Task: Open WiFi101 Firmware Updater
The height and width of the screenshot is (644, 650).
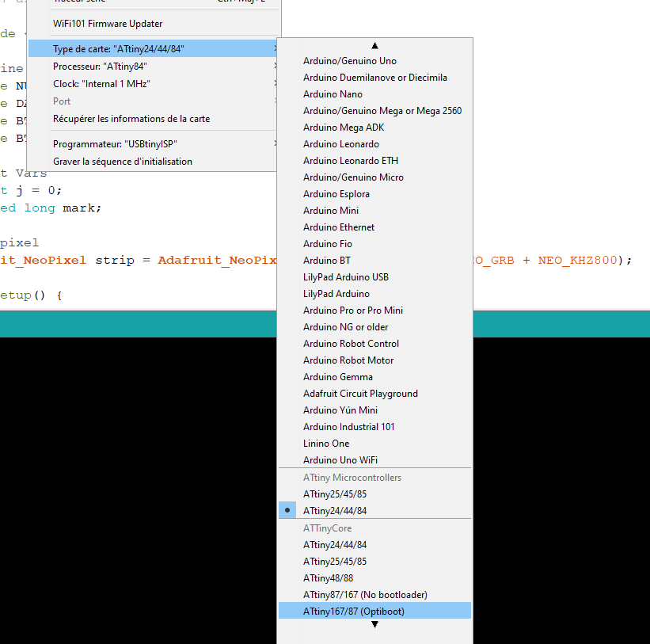Action: (153, 24)
